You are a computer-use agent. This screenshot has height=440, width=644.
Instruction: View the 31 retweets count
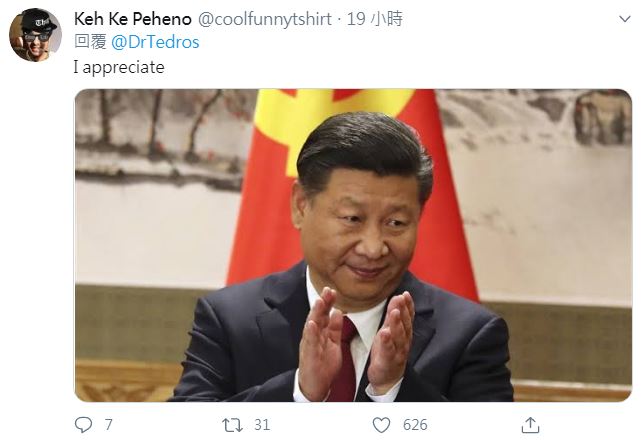point(262,425)
